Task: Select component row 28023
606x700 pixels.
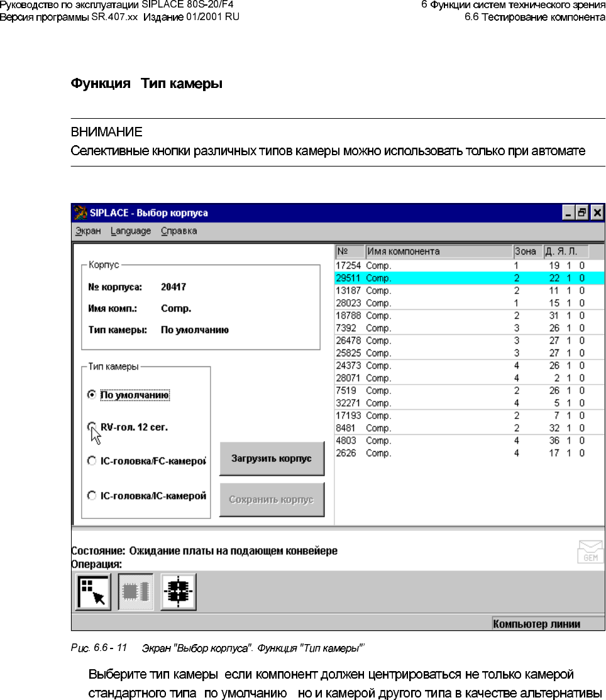Action: [x=470, y=303]
